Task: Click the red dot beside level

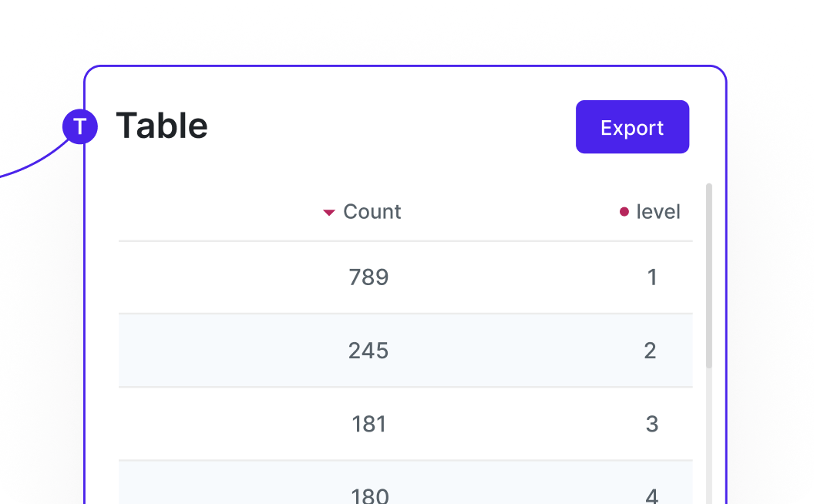Action: (624, 212)
